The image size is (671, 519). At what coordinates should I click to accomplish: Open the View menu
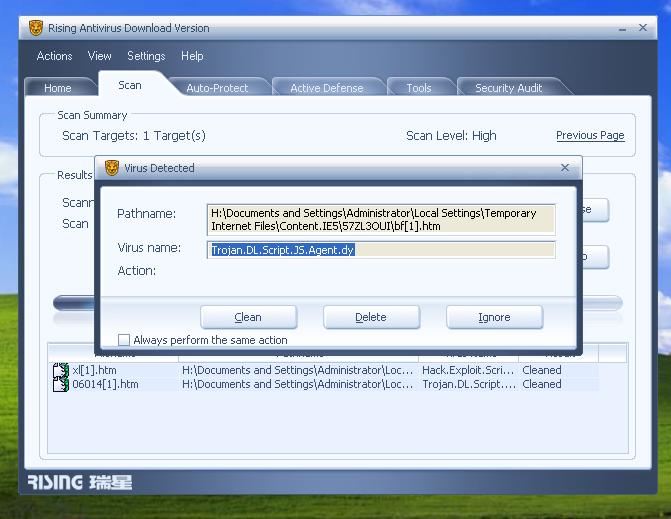[99, 56]
